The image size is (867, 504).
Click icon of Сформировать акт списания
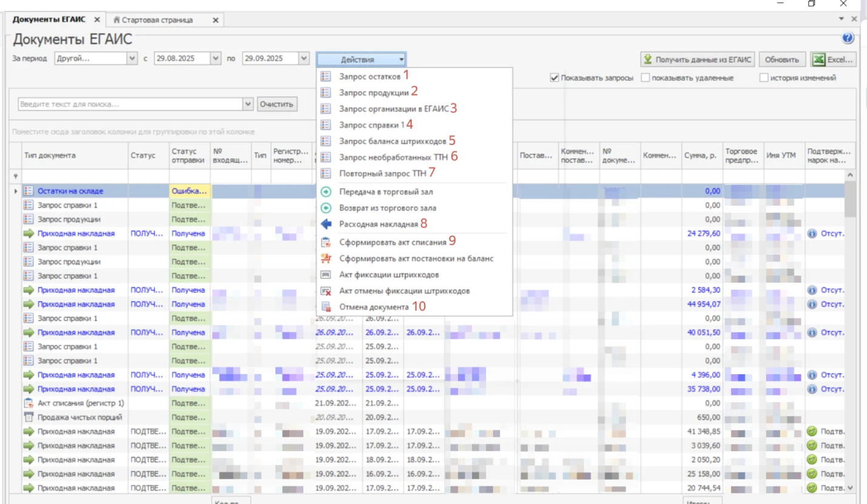click(x=326, y=242)
